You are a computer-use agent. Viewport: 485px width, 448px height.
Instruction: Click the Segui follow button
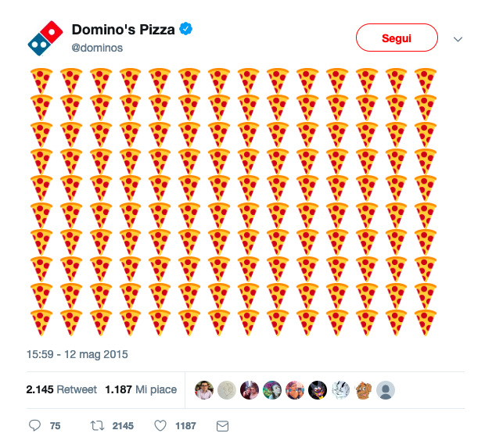pos(397,38)
